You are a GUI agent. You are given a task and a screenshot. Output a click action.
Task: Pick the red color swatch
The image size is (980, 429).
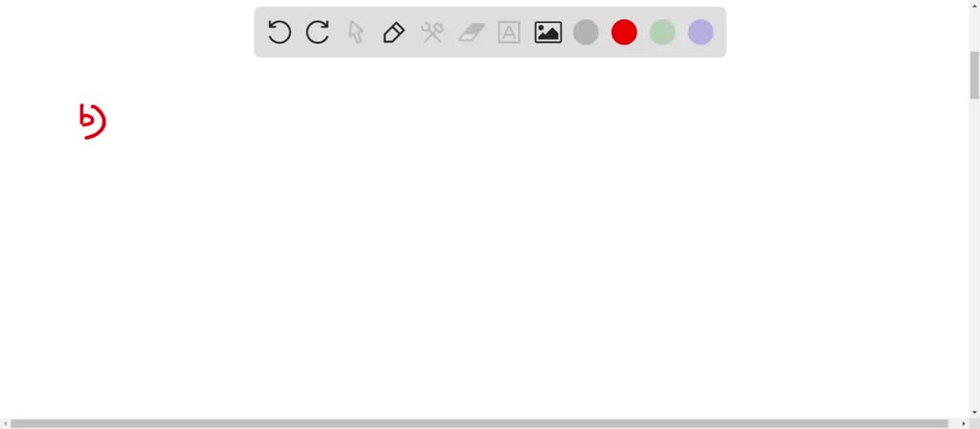click(624, 33)
